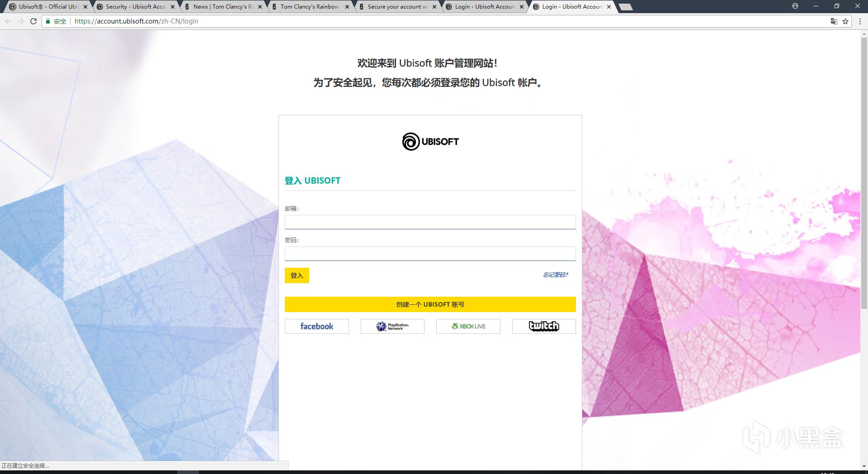Close the 'Ubisoft® - Official Ubis' tab
The image size is (868, 474).
click(x=85, y=7)
